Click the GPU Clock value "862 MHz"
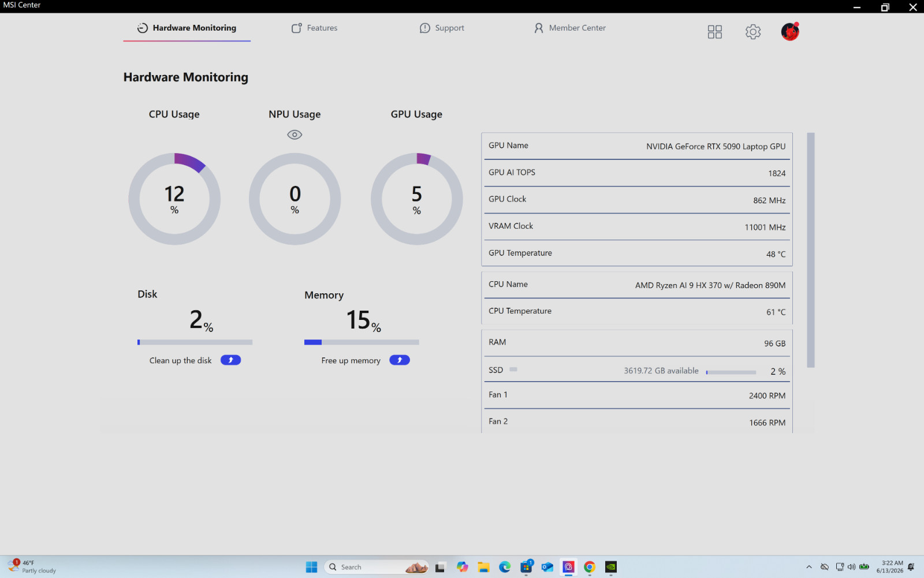 coord(769,200)
